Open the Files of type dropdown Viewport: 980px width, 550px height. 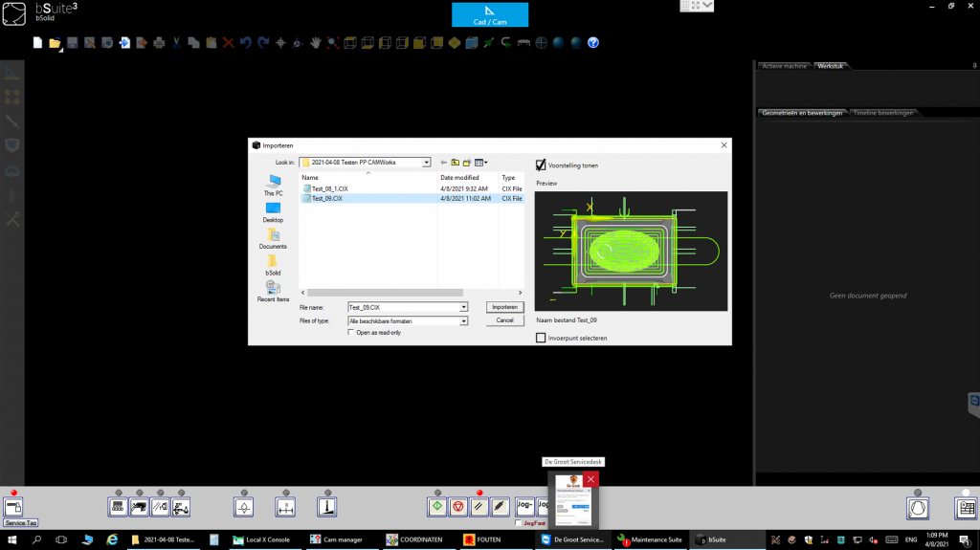point(463,321)
